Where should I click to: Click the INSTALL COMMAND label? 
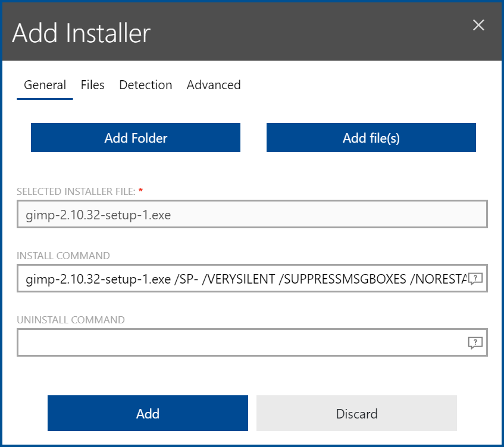click(63, 256)
